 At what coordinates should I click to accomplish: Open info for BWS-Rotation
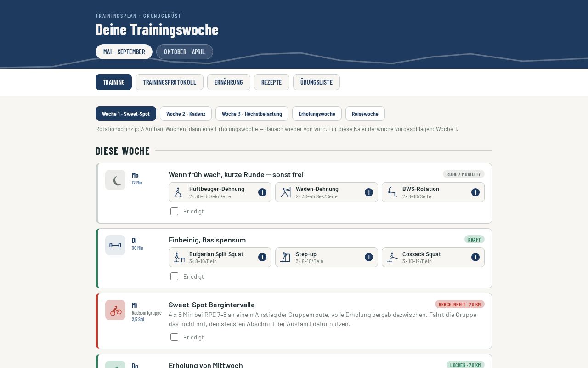point(475,192)
